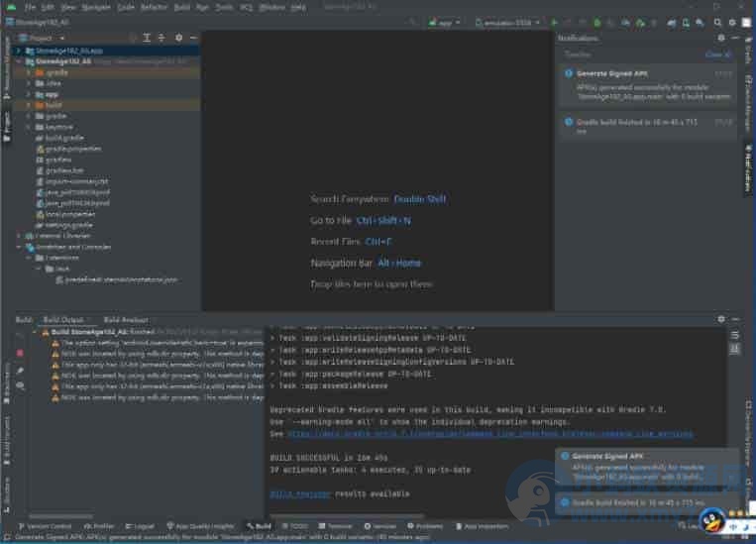Click Clear all notifications link
This screenshot has height=544, width=756.
tap(718, 54)
